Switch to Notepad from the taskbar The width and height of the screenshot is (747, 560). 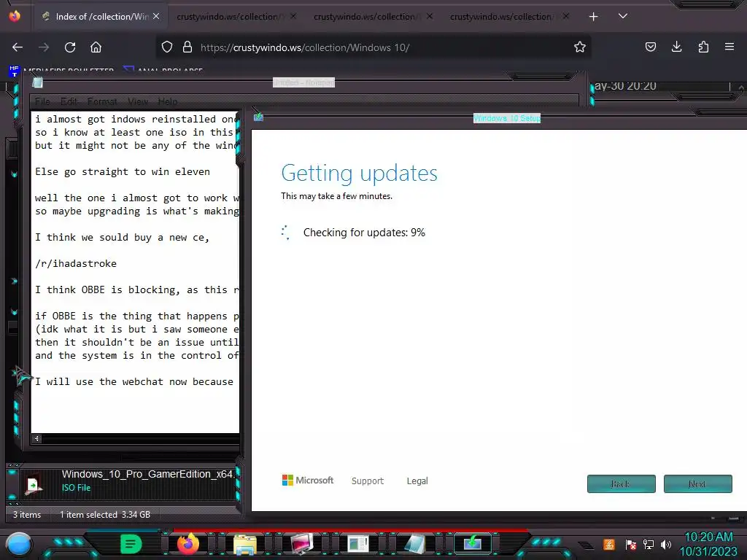(414, 544)
